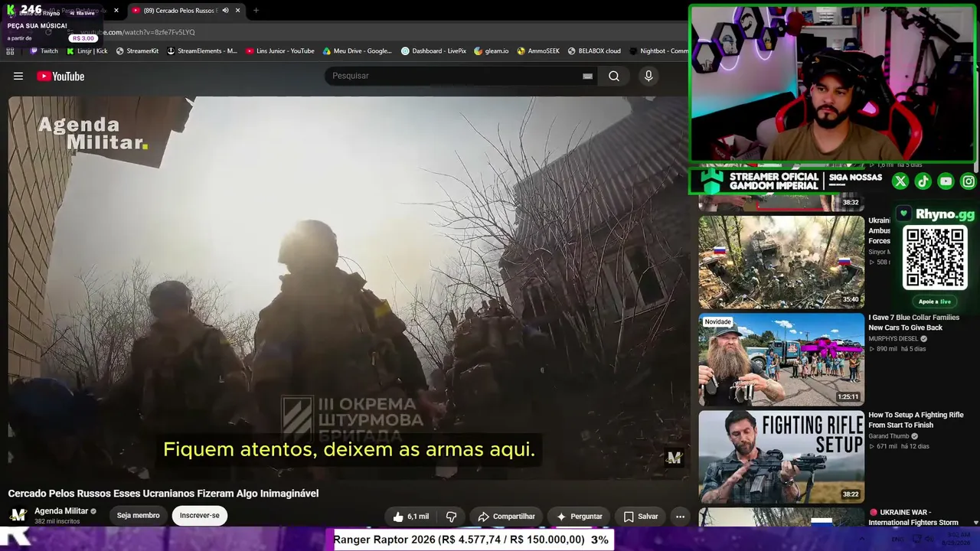Open title 'How To Setup A Fighting Rifle'

916,420
